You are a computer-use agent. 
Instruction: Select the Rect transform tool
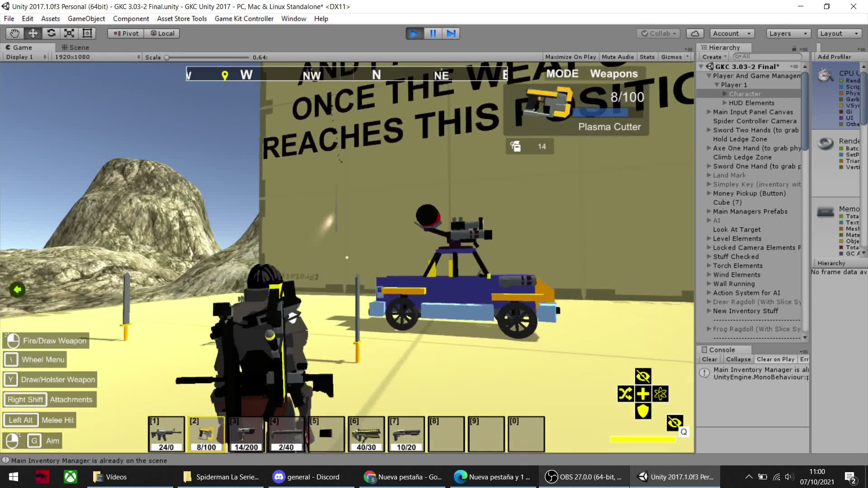[x=87, y=33]
